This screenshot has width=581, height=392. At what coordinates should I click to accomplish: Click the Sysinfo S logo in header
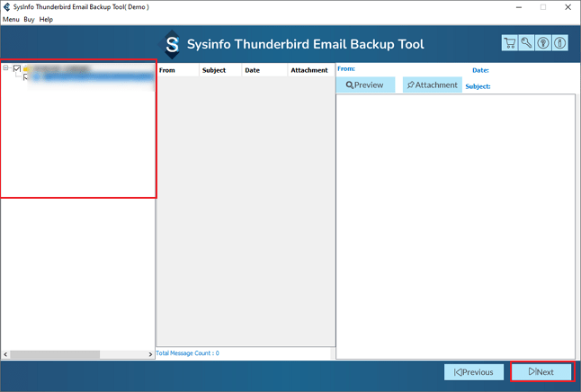point(172,45)
